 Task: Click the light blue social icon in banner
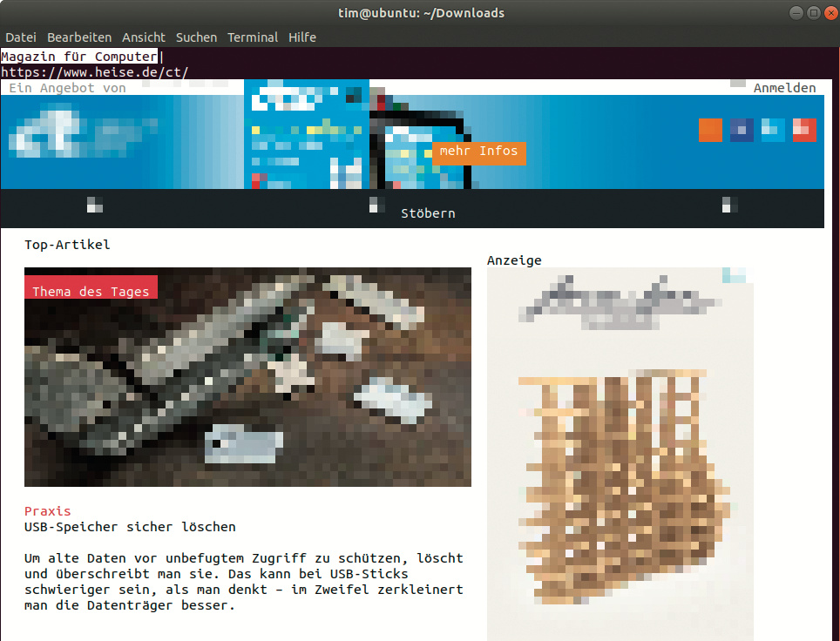[773, 130]
